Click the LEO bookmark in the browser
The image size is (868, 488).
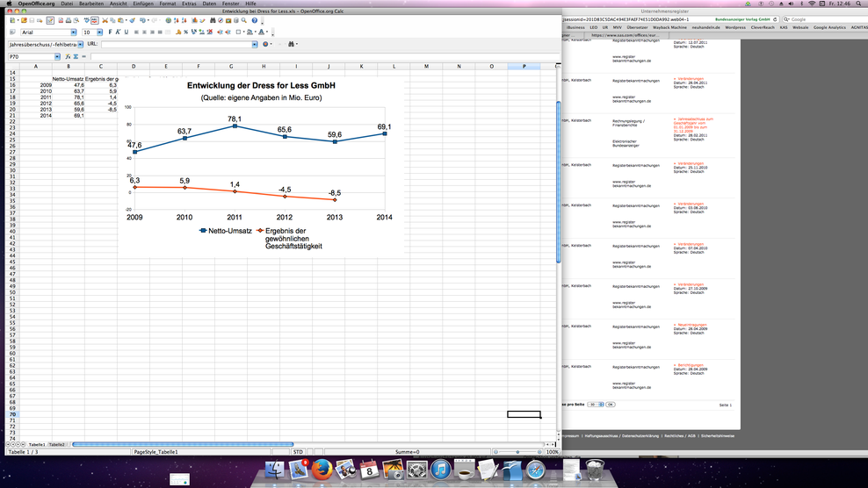tap(593, 27)
